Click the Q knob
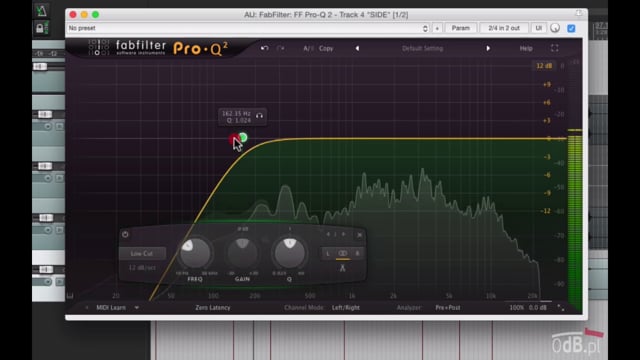 (289, 253)
